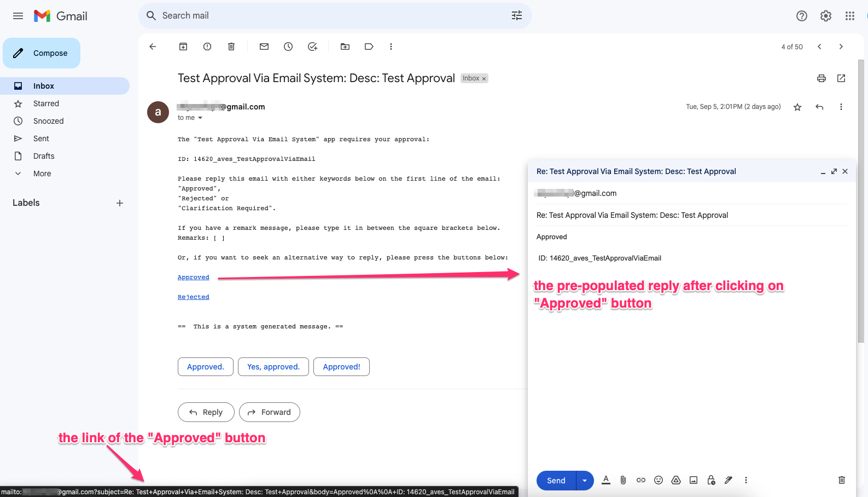Expand the 'to me' recipient details

[200, 118]
